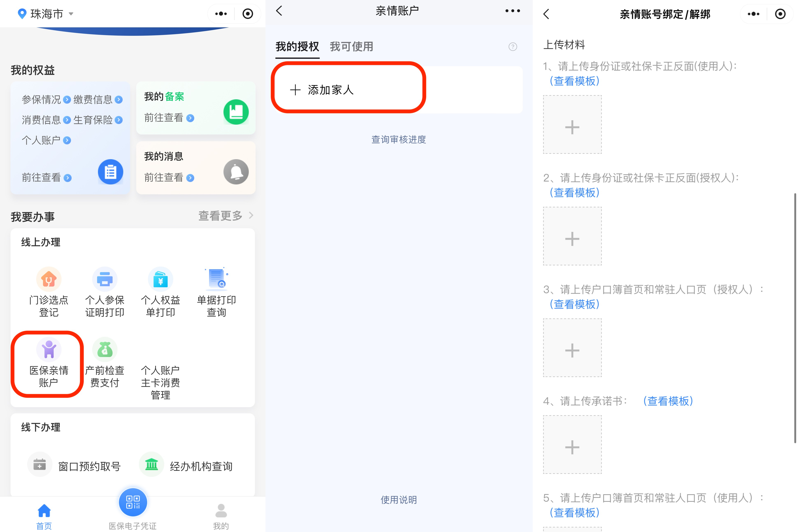Open the 查询审核进度 link
Image resolution: width=798 pixels, height=532 pixels.
[399, 139]
